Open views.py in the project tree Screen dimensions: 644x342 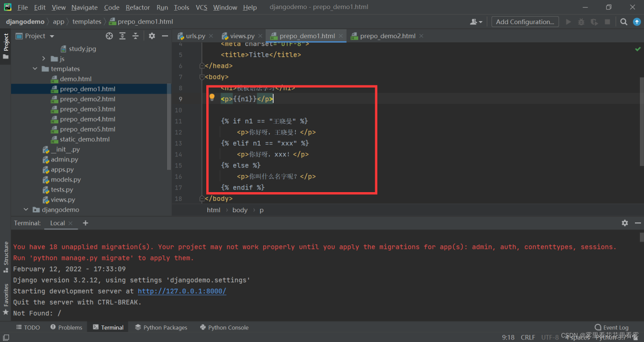62,200
